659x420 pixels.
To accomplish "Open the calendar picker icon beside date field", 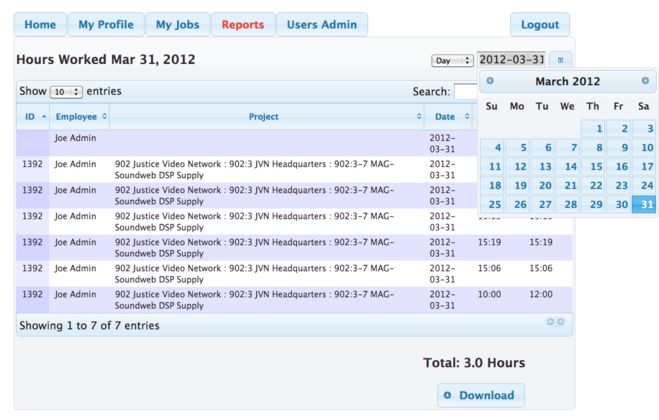I will click(x=561, y=60).
